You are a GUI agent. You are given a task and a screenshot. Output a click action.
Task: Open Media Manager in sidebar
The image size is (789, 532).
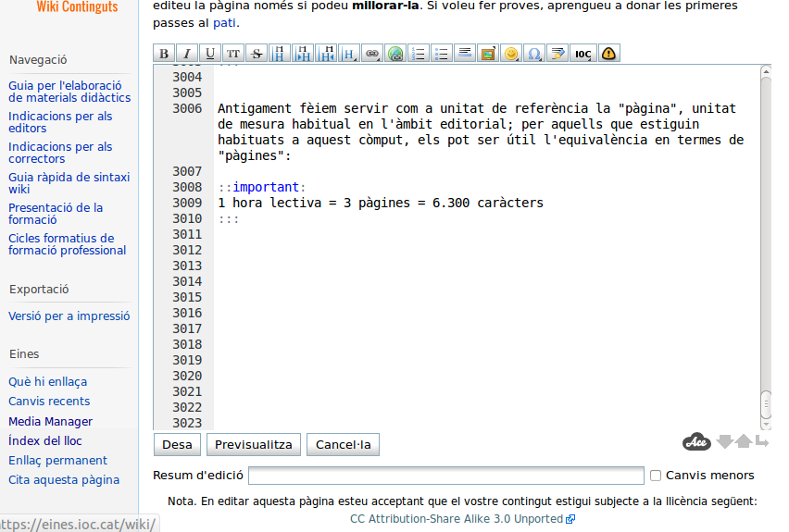tap(50, 421)
